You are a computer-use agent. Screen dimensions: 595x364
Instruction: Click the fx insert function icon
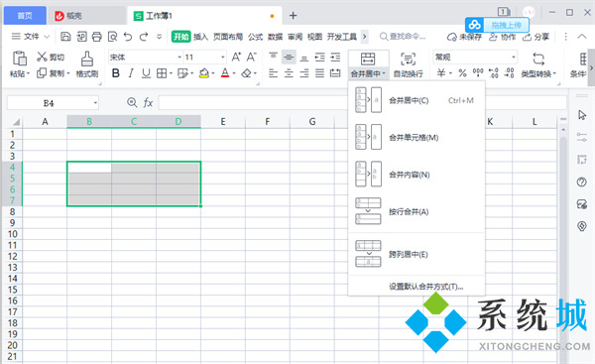pyautogui.click(x=148, y=102)
